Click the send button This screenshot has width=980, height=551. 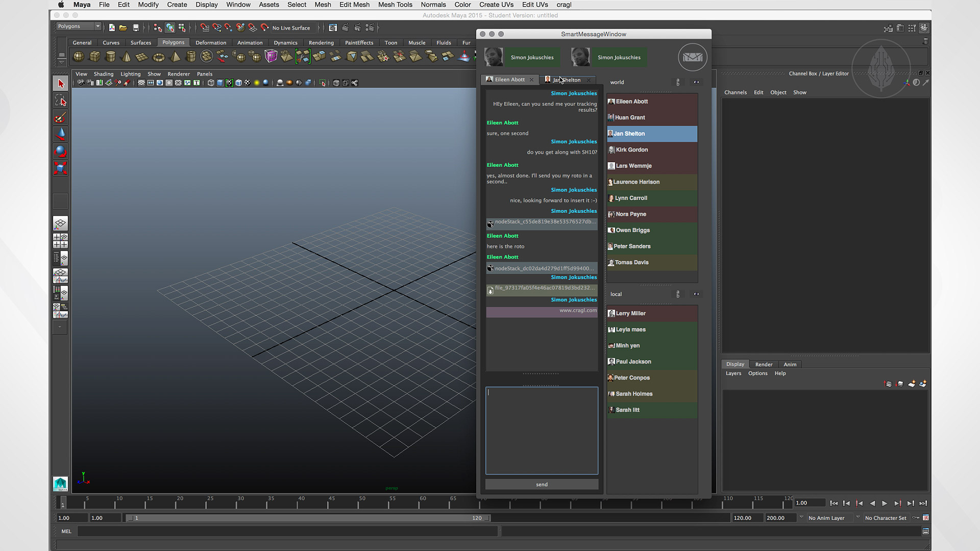542,485
